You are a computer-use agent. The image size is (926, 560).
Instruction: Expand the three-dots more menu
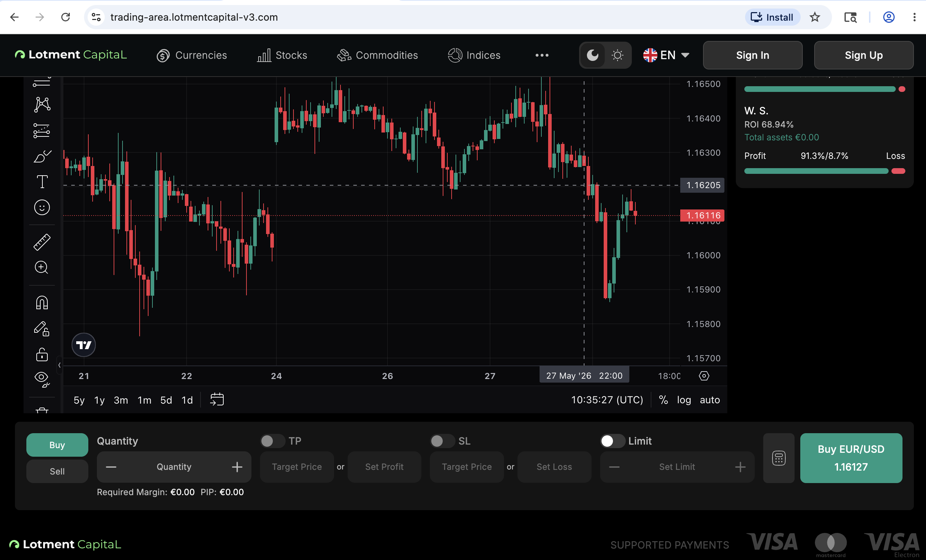[542, 55]
